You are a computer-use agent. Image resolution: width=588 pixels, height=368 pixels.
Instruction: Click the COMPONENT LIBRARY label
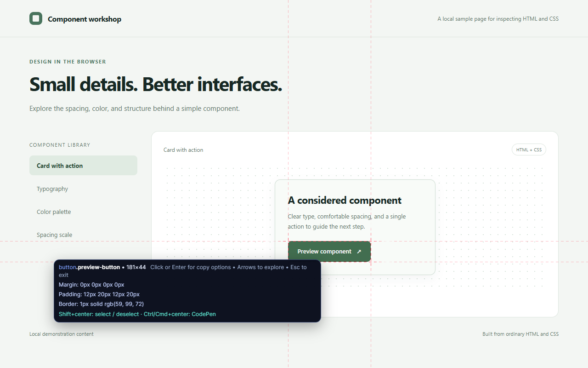click(60, 145)
